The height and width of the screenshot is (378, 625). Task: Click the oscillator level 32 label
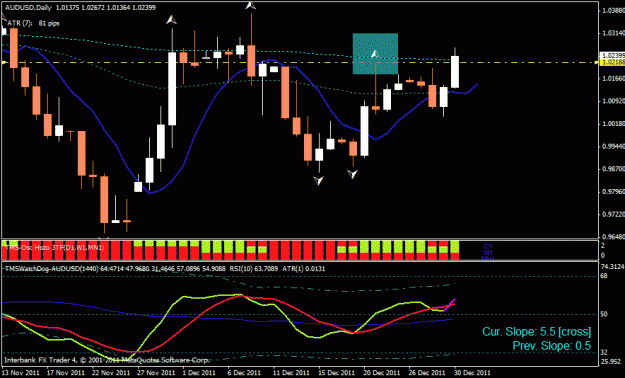[x=604, y=352]
